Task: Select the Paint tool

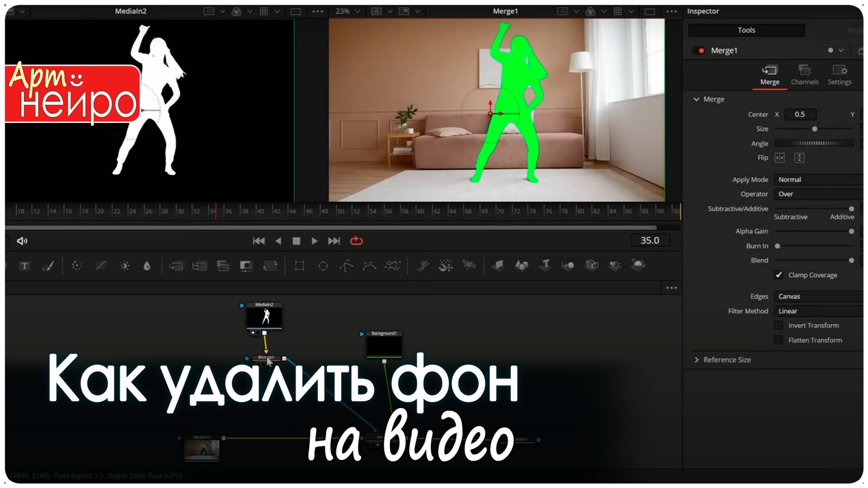Action: (x=48, y=266)
